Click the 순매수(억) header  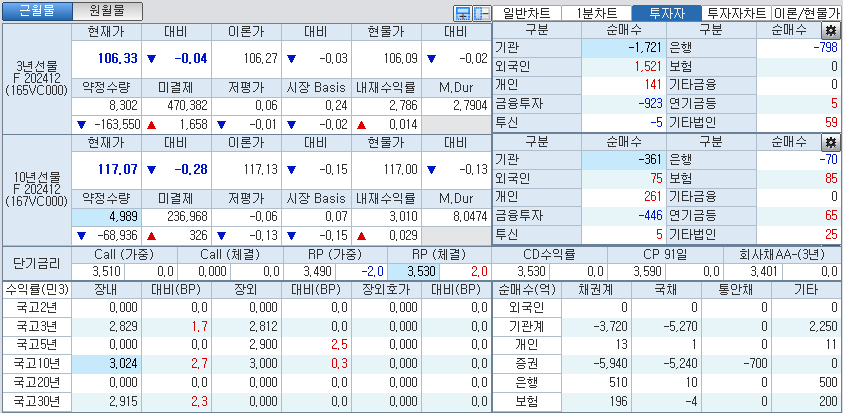pos(527,289)
